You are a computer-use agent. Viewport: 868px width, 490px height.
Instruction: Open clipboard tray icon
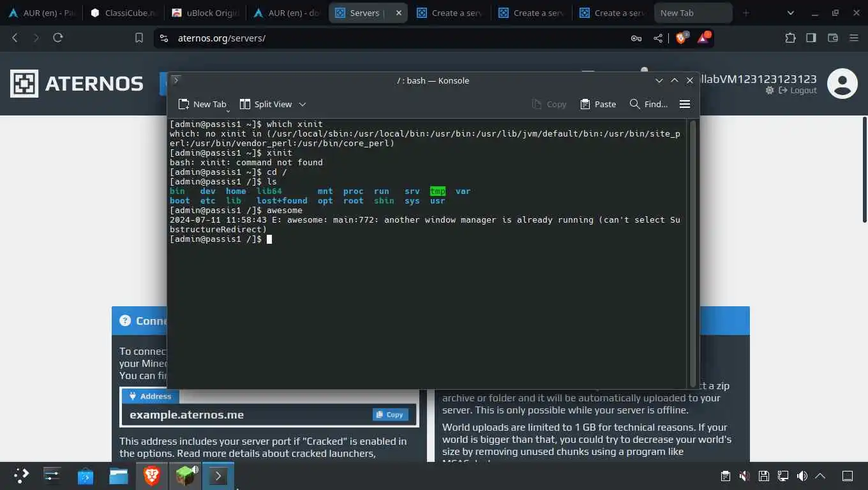tap(725, 476)
